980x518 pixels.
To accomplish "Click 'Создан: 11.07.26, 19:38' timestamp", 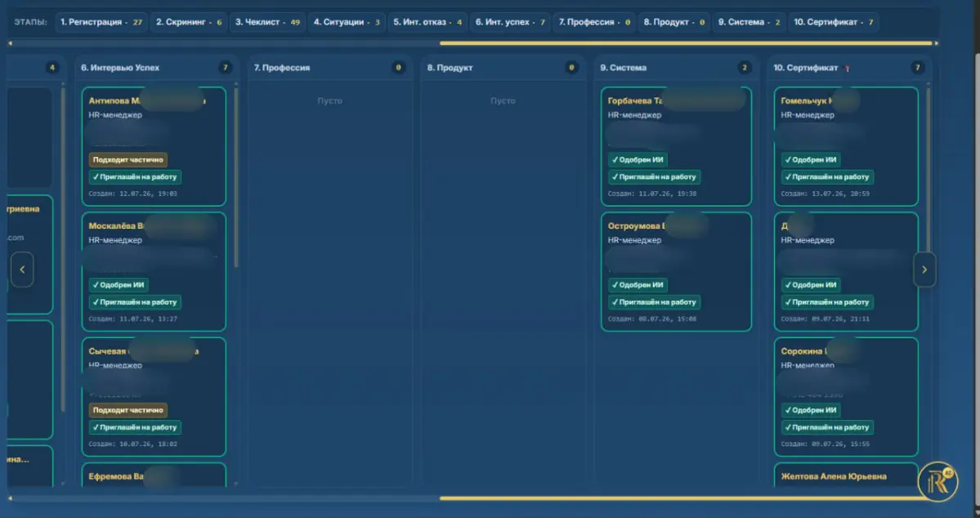I will (x=652, y=194).
